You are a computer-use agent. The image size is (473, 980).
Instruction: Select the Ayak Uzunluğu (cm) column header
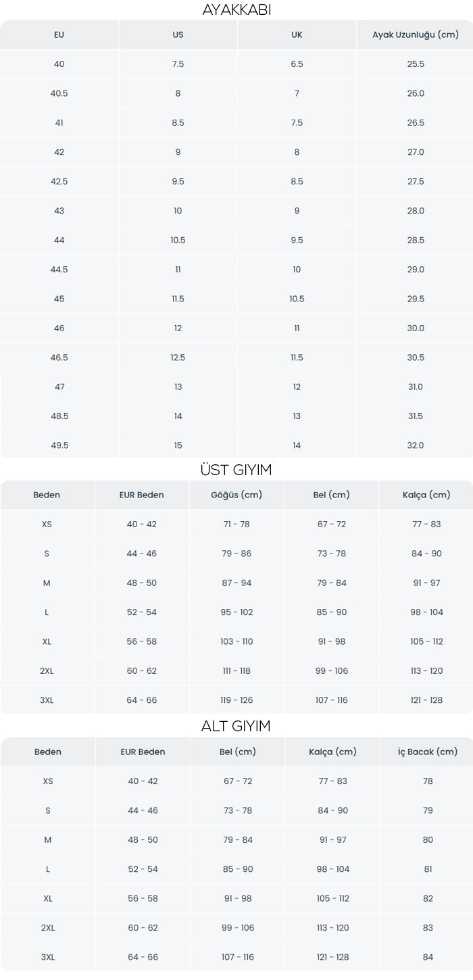(416, 34)
